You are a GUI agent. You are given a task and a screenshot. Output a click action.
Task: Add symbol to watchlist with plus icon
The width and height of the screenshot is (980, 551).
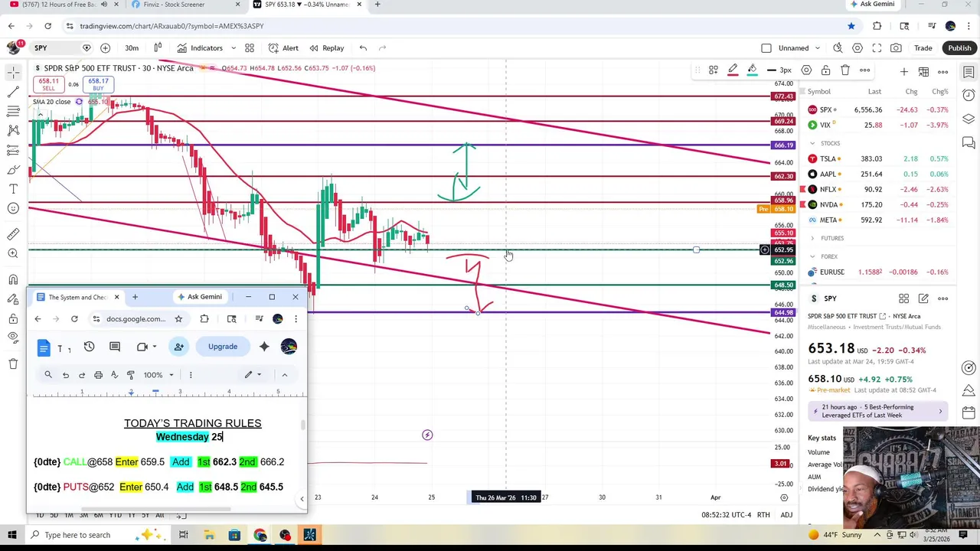pyautogui.click(x=904, y=72)
